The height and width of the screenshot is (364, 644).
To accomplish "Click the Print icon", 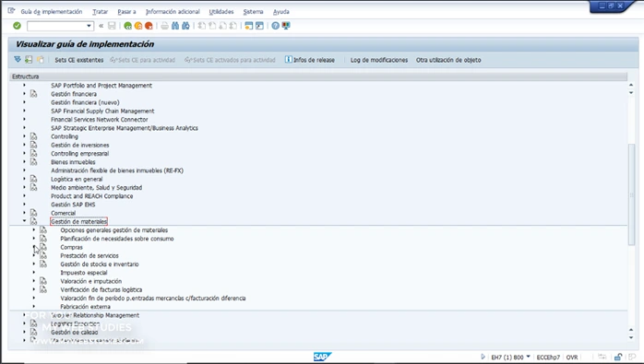I will (164, 26).
